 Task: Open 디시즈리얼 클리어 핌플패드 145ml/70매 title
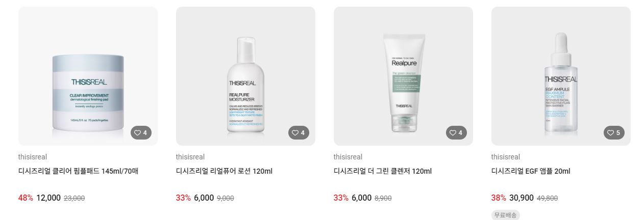(79, 171)
